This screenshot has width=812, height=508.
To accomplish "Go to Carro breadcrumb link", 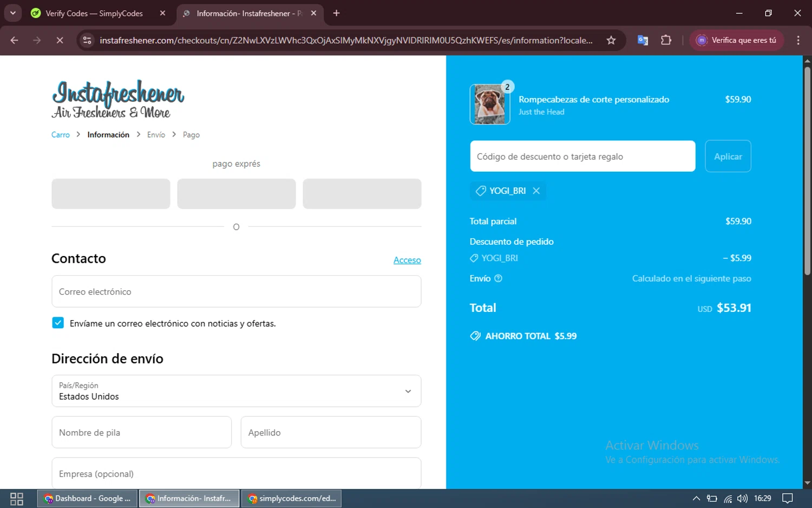I will click(x=61, y=135).
